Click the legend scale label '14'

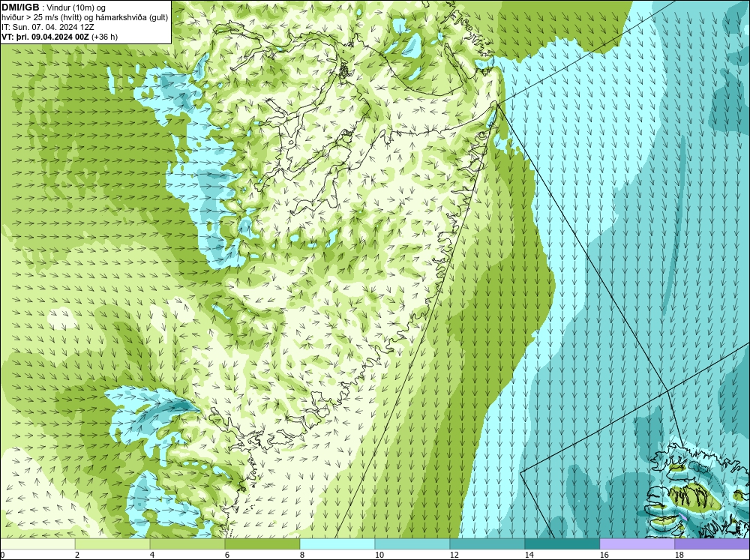click(x=529, y=555)
